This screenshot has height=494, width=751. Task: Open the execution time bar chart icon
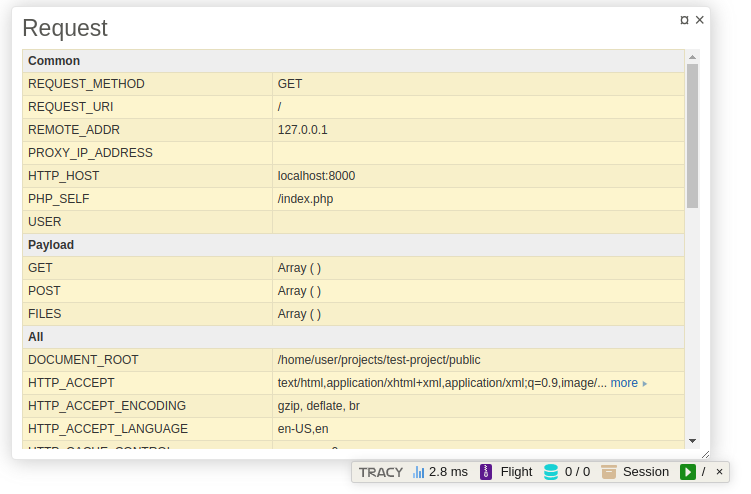[x=419, y=472]
